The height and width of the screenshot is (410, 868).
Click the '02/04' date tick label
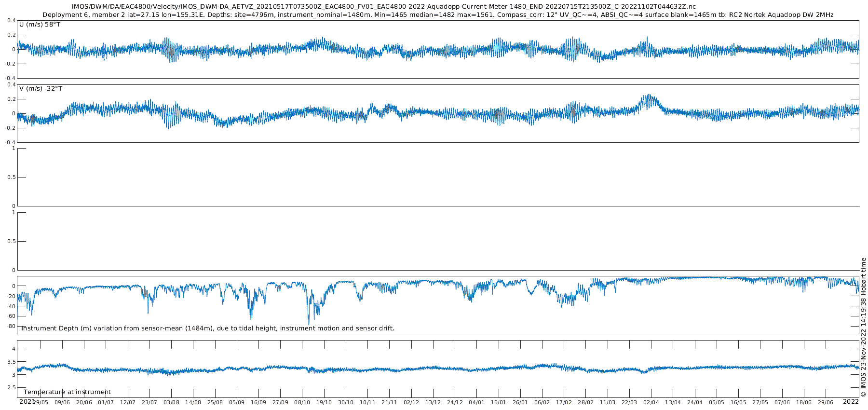(x=651, y=402)
